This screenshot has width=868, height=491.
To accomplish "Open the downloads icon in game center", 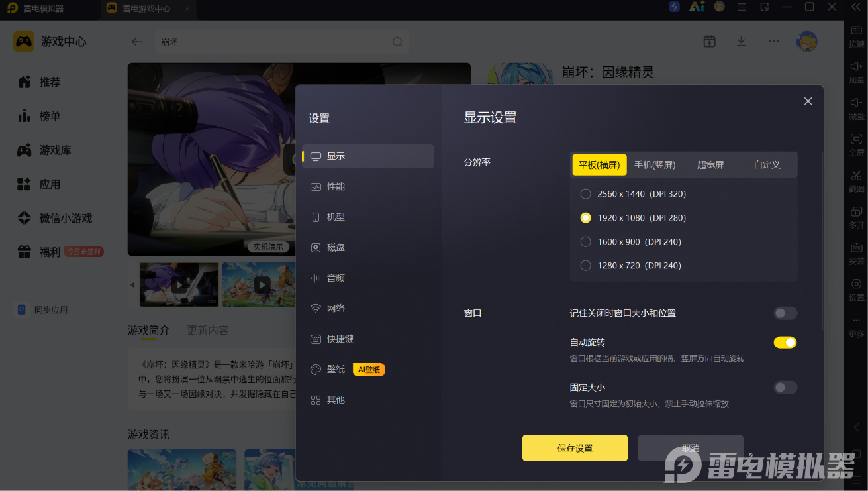I will click(x=742, y=42).
